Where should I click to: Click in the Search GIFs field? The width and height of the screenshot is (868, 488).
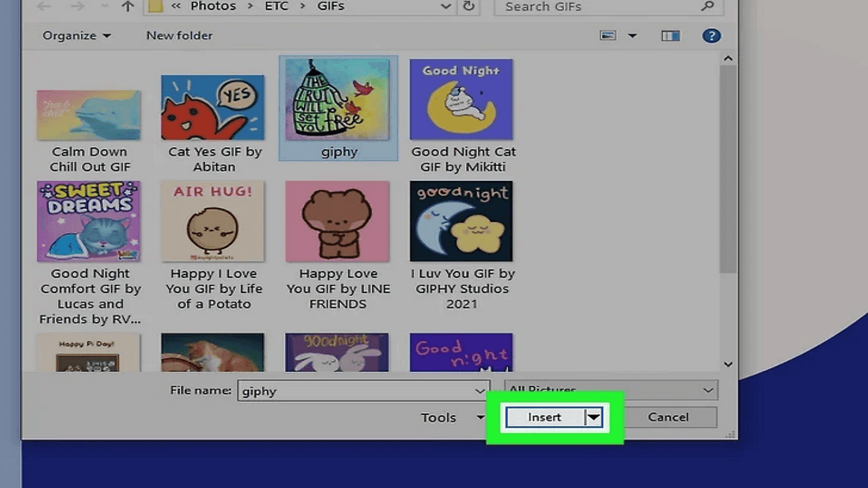[609, 7]
